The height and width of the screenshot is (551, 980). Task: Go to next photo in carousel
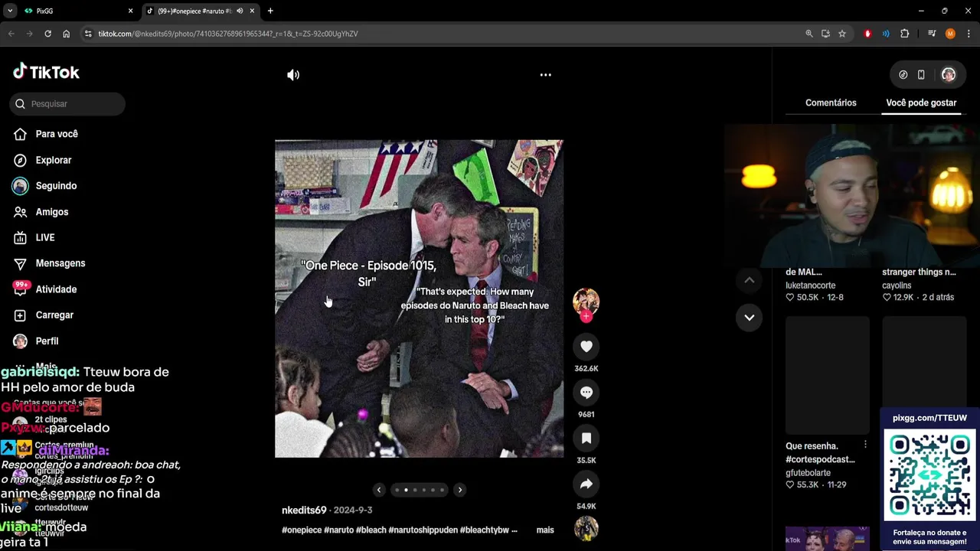coord(460,490)
